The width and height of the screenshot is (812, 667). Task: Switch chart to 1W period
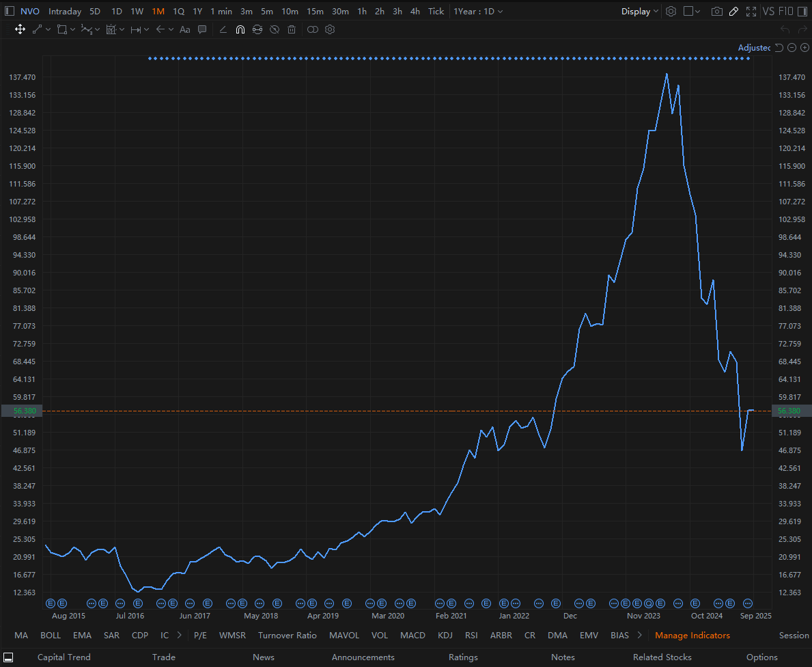pyautogui.click(x=137, y=12)
